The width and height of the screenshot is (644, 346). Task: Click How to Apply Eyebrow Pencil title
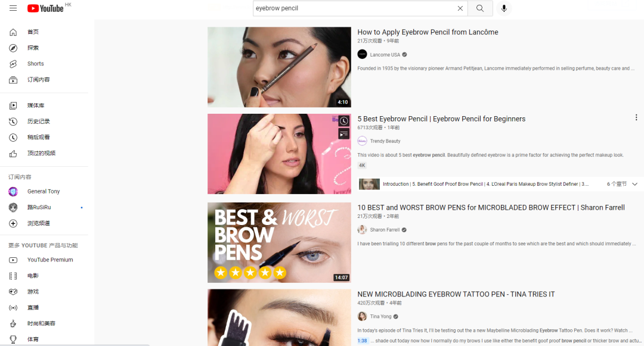(428, 32)
